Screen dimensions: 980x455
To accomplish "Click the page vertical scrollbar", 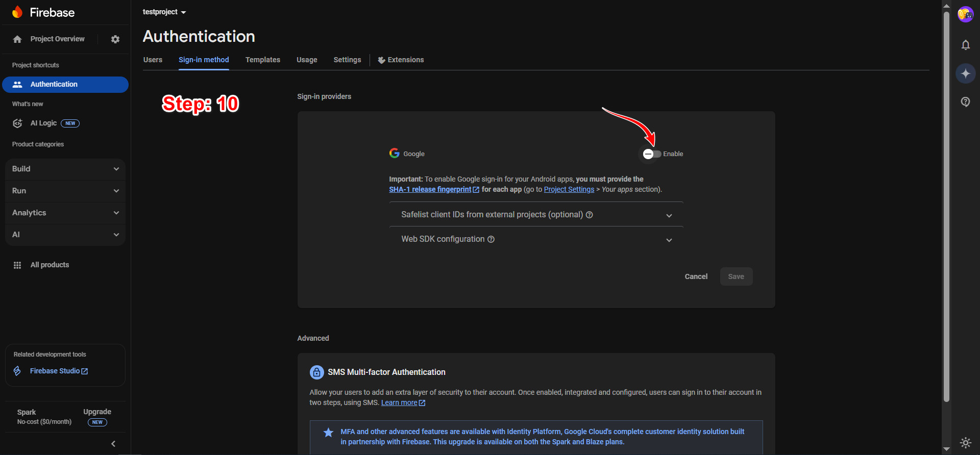I will point(946,204).
